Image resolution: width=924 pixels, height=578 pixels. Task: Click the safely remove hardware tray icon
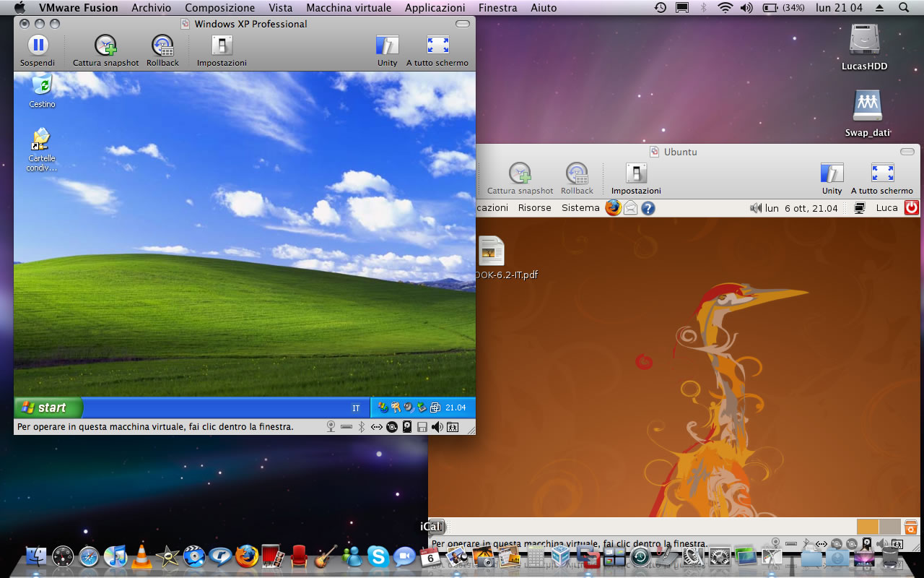422,407
